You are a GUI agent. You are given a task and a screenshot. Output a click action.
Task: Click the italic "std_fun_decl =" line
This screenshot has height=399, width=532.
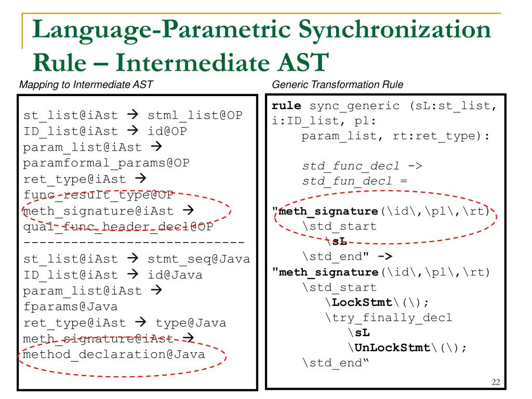coord(354,181)
